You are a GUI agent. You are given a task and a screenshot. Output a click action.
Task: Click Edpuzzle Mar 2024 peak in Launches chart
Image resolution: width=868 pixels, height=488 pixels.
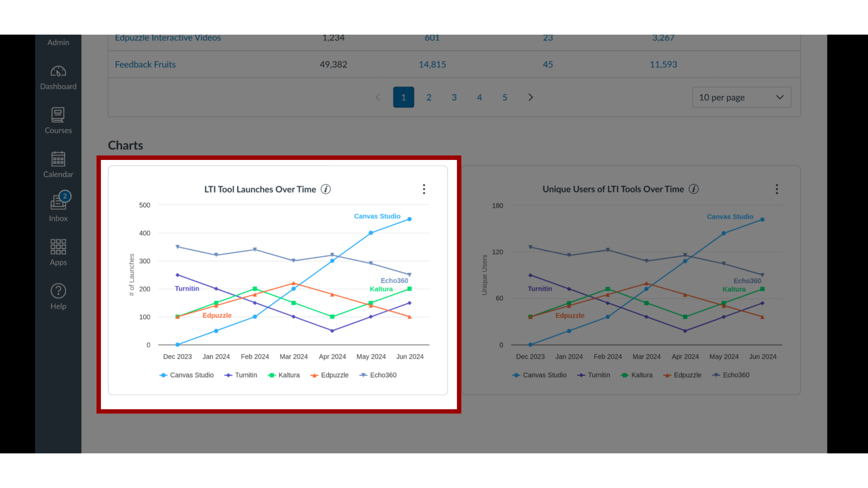tap(293, 283)
